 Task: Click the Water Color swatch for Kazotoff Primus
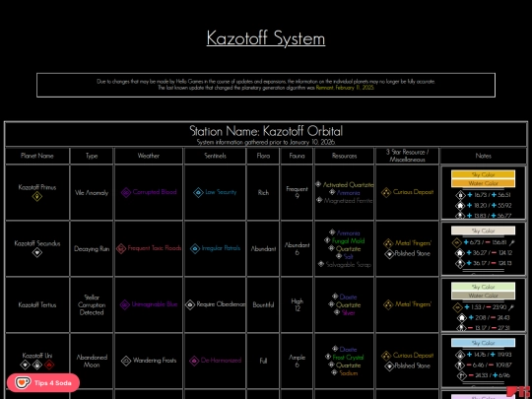[483, 183]
